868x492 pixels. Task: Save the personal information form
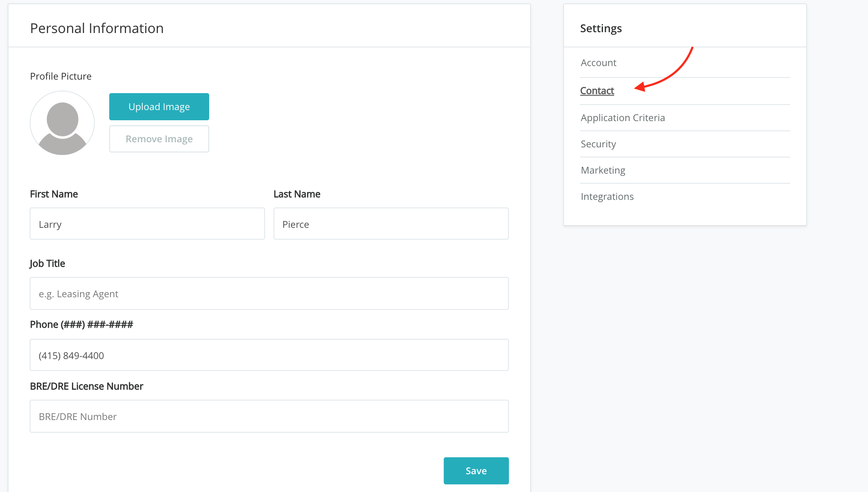[x=476, y=471]
